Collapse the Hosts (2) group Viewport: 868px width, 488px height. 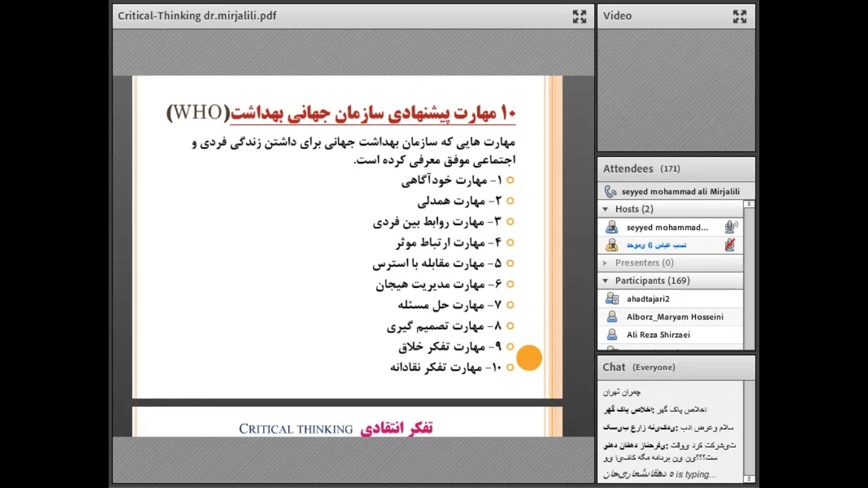pyautogui.click(x=606, y=209)
